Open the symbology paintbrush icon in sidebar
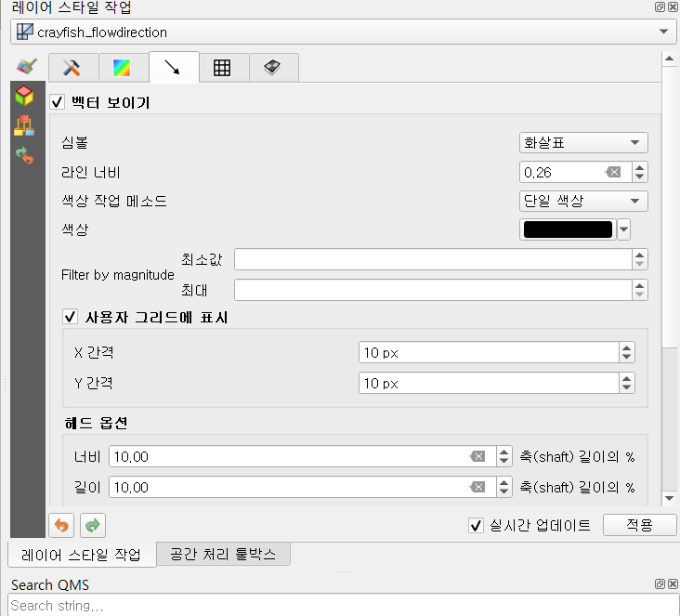Image resolution: width=680 pixels, height=616 pixels. [27, 66]
